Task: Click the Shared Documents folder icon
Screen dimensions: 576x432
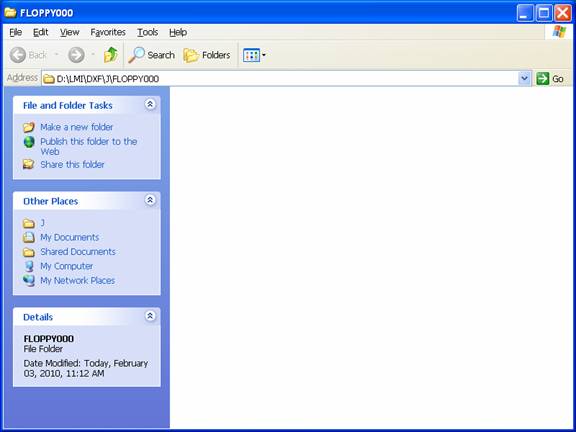Action: 29,252
